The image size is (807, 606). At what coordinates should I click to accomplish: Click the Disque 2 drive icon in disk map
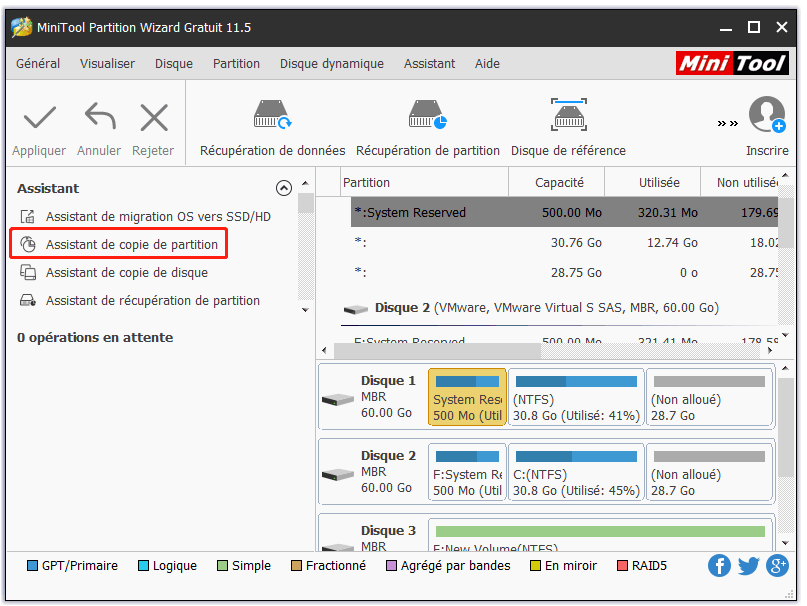point(338,474)
